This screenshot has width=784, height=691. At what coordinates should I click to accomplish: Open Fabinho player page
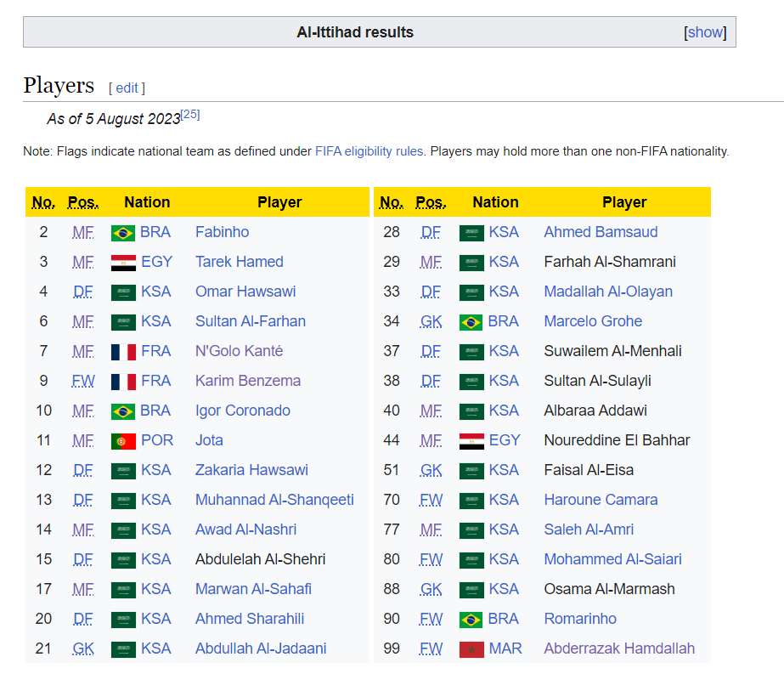[x=222, y=232]
